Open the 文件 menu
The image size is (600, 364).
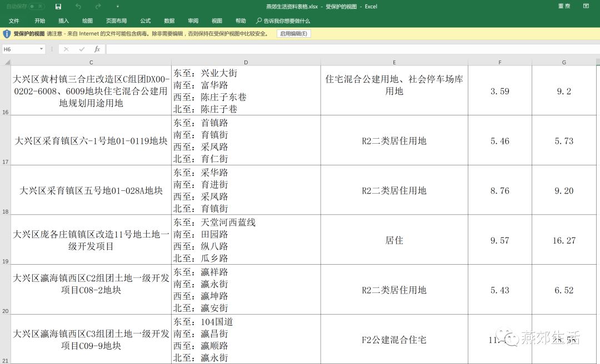[14, 21]
